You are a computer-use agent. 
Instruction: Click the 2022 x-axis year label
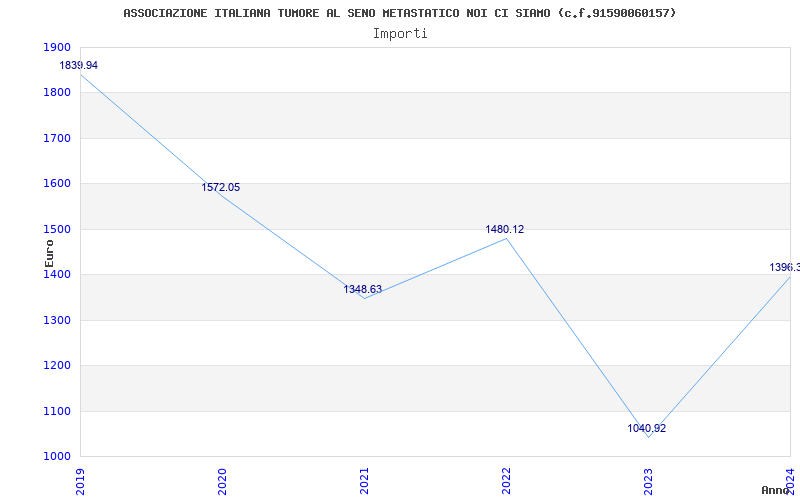pos(506,481)
